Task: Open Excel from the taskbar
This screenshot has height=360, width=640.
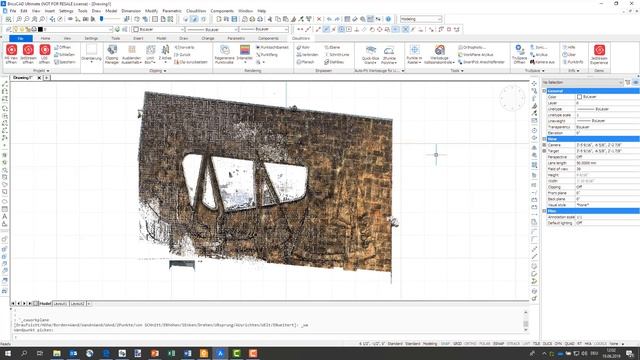Action: click(x=171, y=353)
